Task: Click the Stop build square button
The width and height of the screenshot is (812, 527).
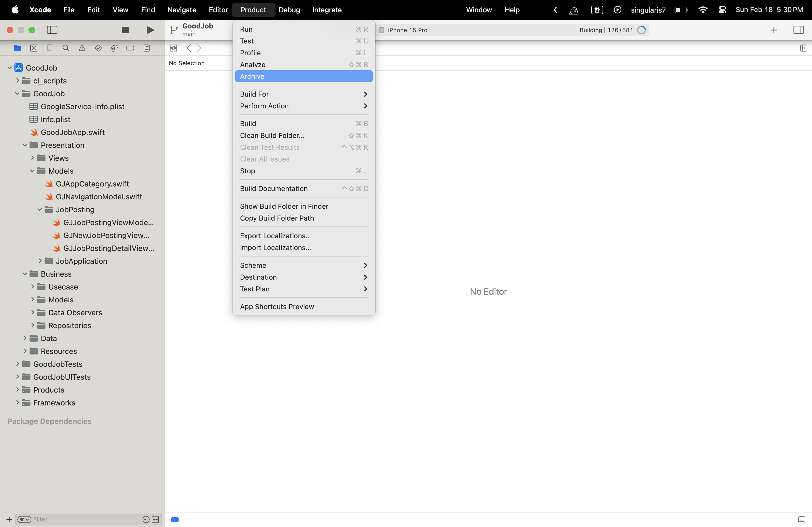Action: click(125, 30)
